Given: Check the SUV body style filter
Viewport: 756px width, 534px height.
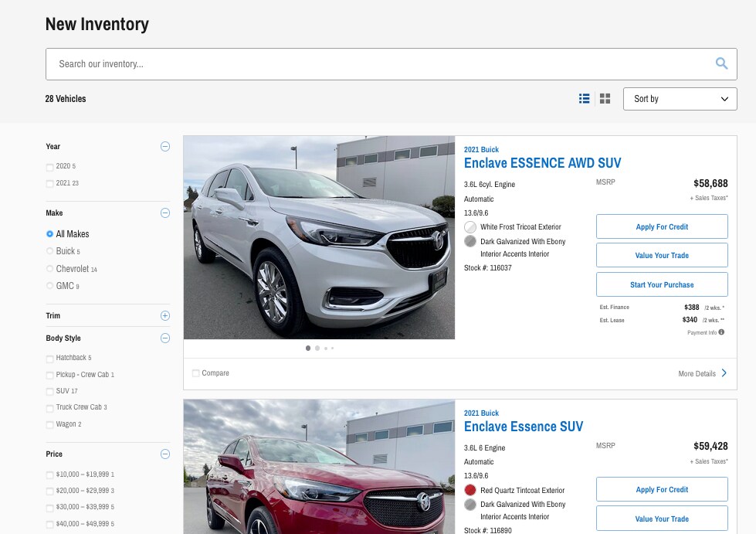Looking at the screenshot, I should click(x=49, y=391).
